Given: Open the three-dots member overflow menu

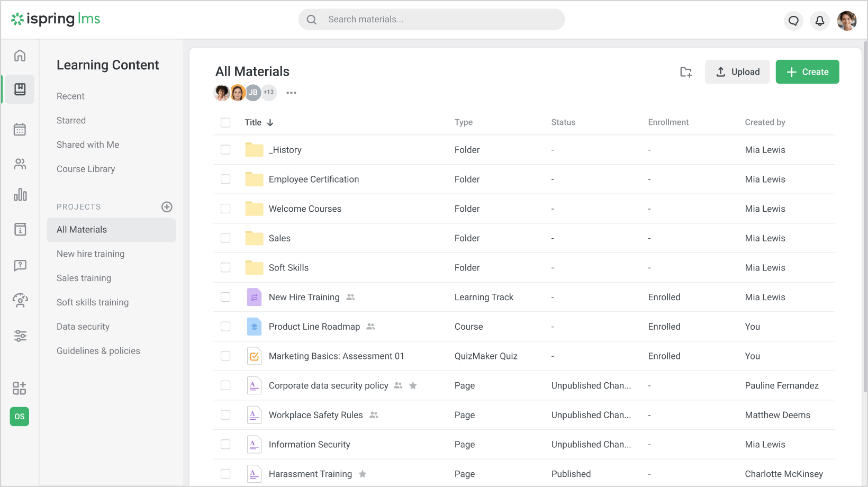Looking at the screenshot, I should (x=291, y=93).
